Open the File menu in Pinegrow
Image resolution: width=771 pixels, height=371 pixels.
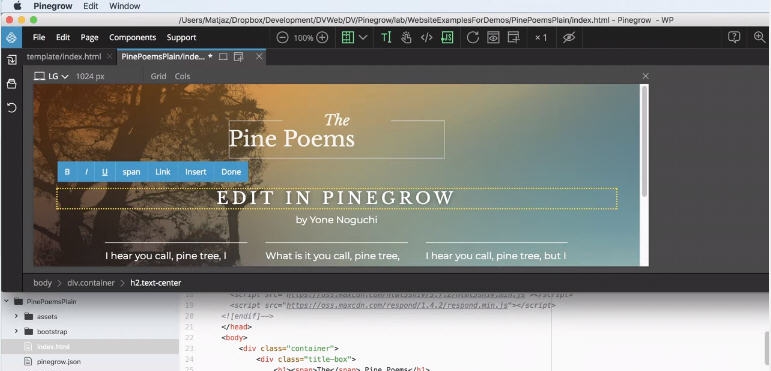coord(39,37)
